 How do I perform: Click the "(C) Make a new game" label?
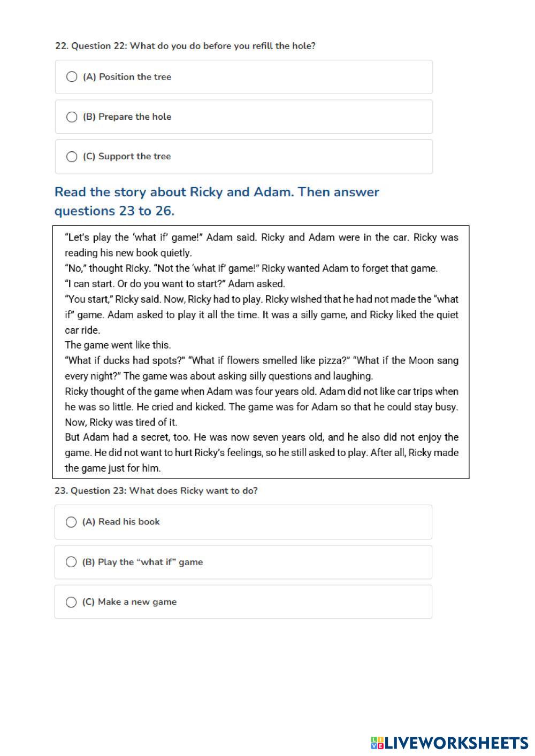[x=129, y=602]
